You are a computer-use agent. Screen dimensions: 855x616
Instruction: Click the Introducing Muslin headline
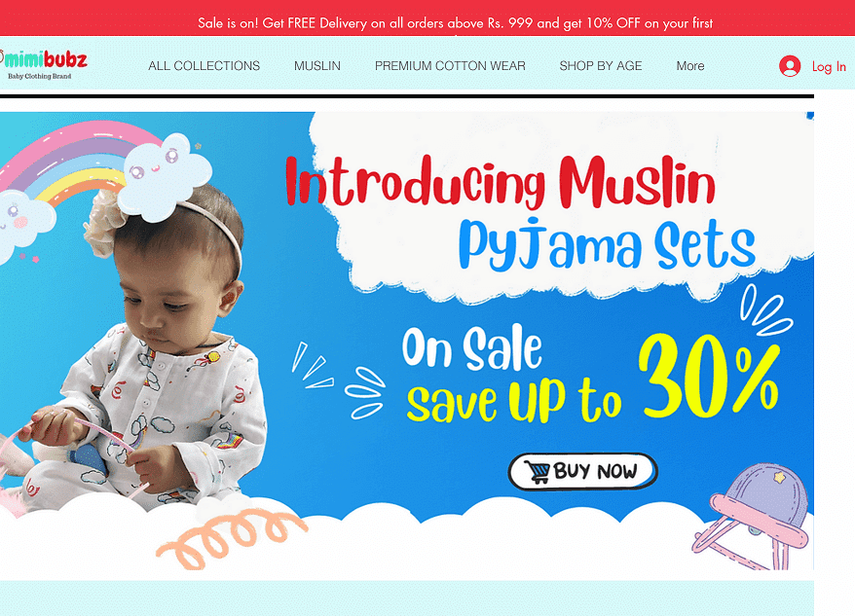click(x=501, y=182)
